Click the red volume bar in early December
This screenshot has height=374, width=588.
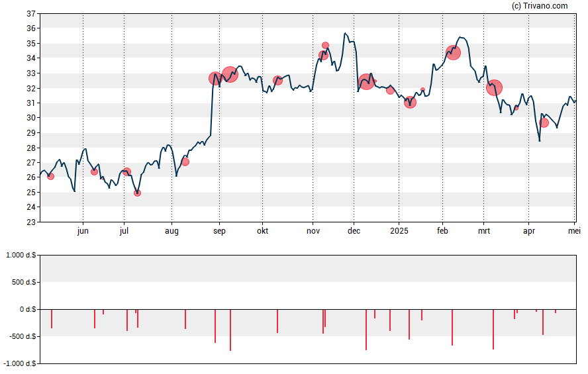[366, 330]
